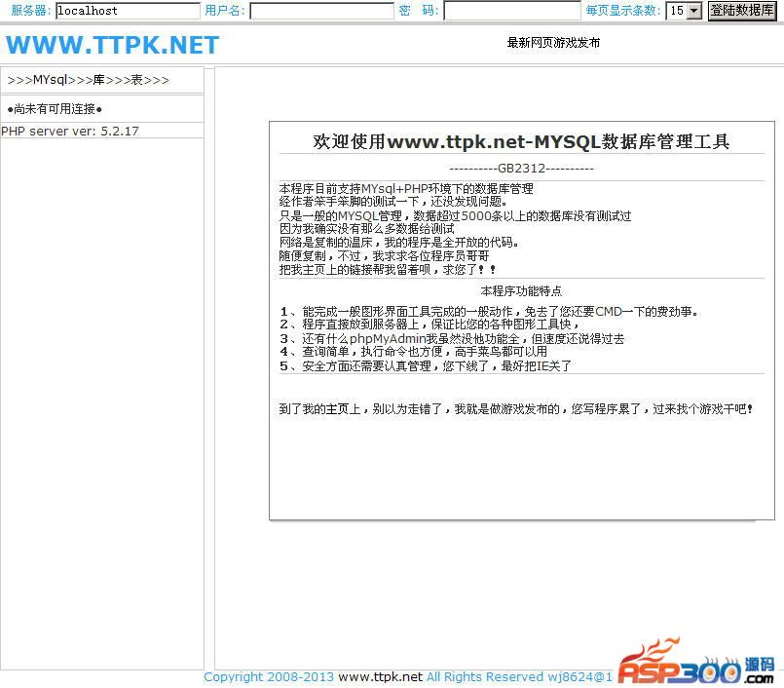Open the 每页显示条数 dropdown showing 15
Viewport: 784px width, 688px height.
pos(684,11)
